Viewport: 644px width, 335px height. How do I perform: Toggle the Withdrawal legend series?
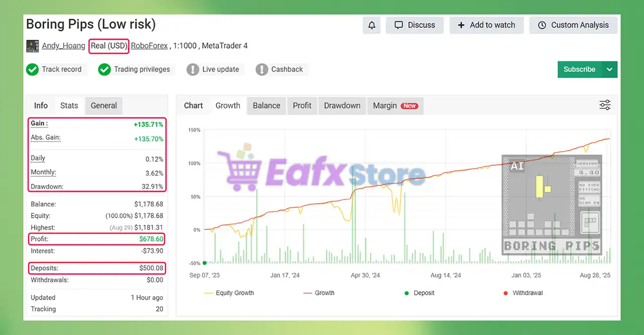pyautogui.click(x=522, y=293)
